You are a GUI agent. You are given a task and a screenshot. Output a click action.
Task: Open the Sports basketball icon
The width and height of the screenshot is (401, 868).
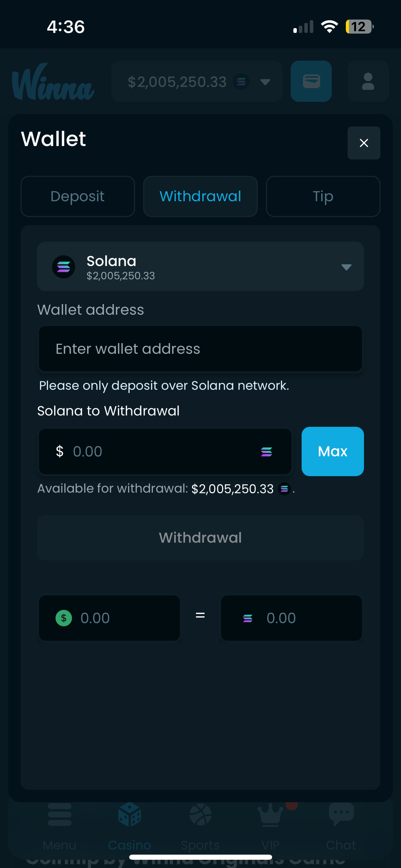coord(200,815)
